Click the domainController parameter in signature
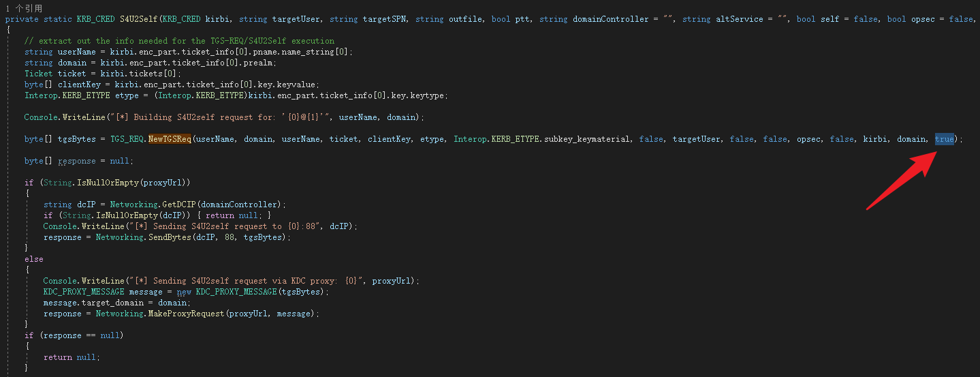The height and width of the screenshot is (377, 980). [x=597, y=19]
